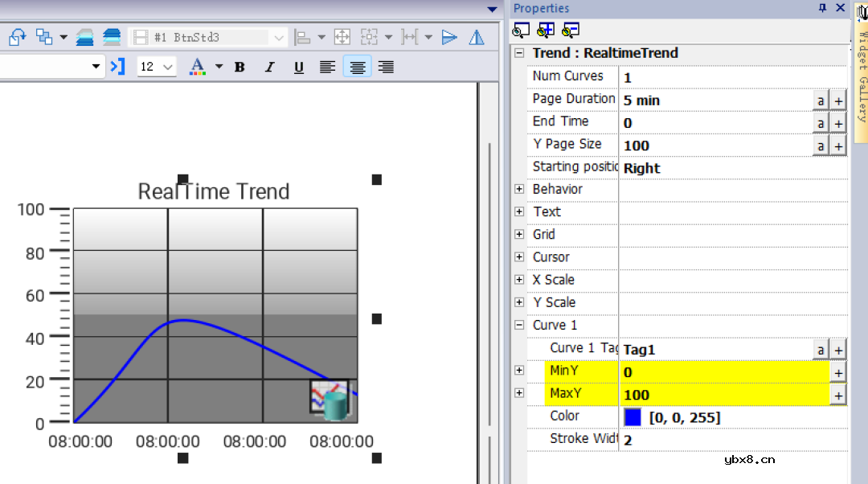Click the font color letter A icon
868x484 pixels.
(197, 66)
